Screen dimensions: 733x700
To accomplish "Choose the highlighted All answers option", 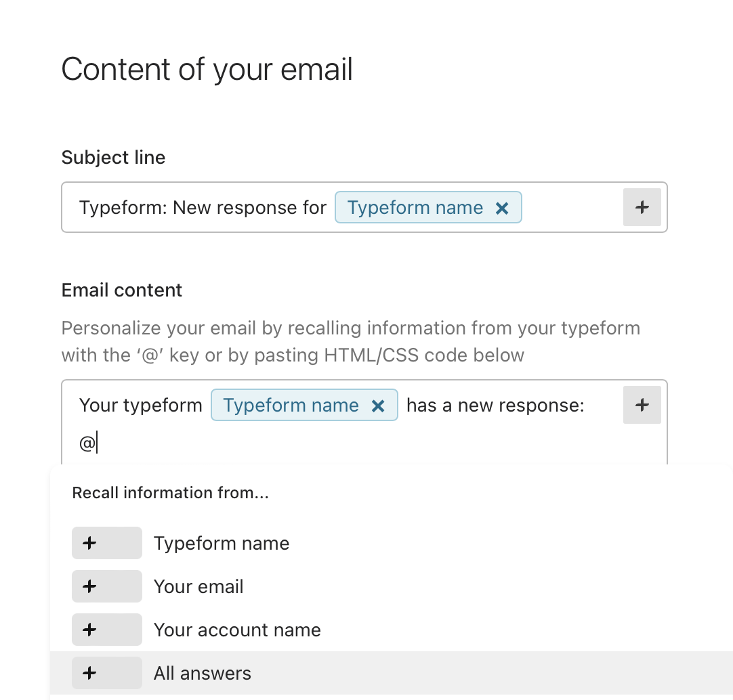I will (x=201, y=672).
